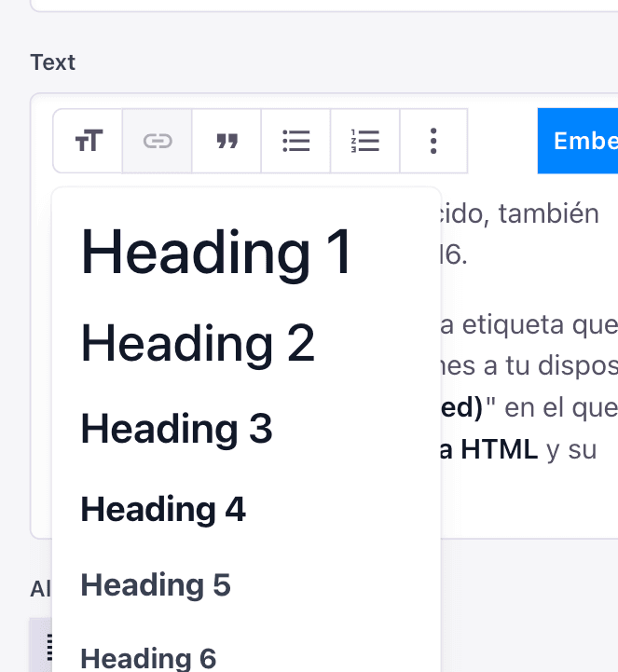Image resolution: width=618 pixels, height=672 pixels.
Task: Click the partially hidden label below the editor
Action: click(x=40, y=589)
